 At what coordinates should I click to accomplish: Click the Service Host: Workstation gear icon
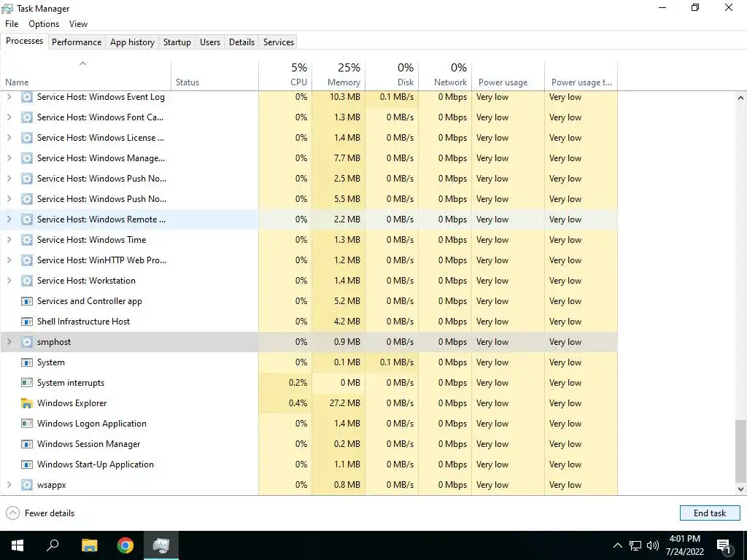[x=27, y=281]
